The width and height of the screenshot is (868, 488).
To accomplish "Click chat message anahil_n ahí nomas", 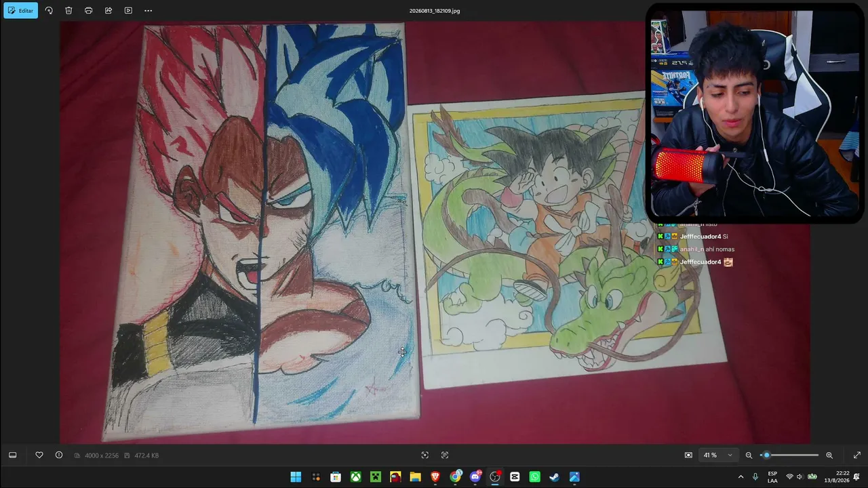I will (696, 249).
